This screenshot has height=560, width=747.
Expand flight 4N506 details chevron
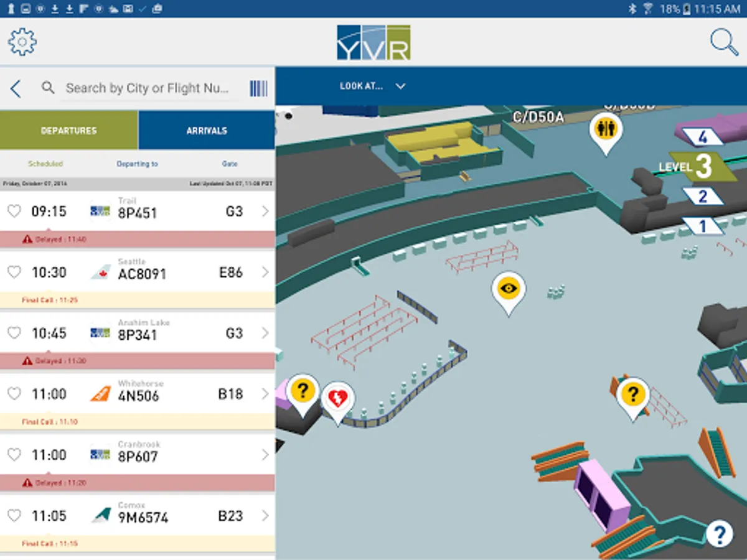point(266,394)
